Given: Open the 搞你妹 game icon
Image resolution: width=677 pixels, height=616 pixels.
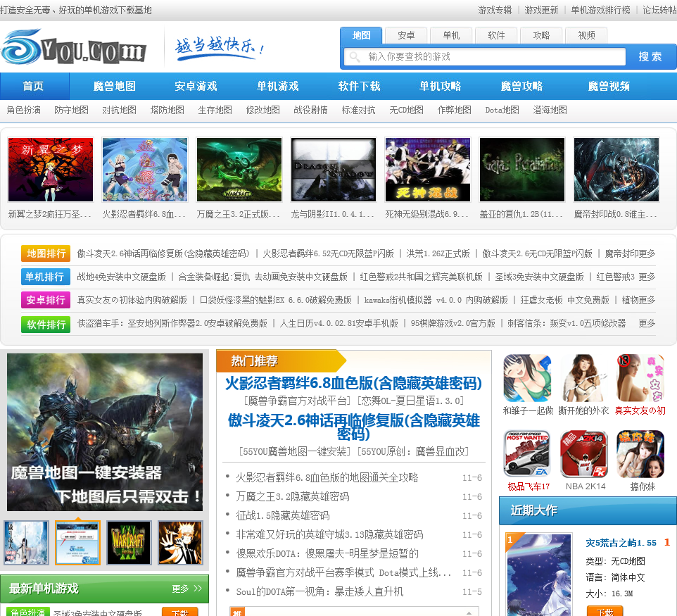Looking at the screenshot, I should (640, 453).
